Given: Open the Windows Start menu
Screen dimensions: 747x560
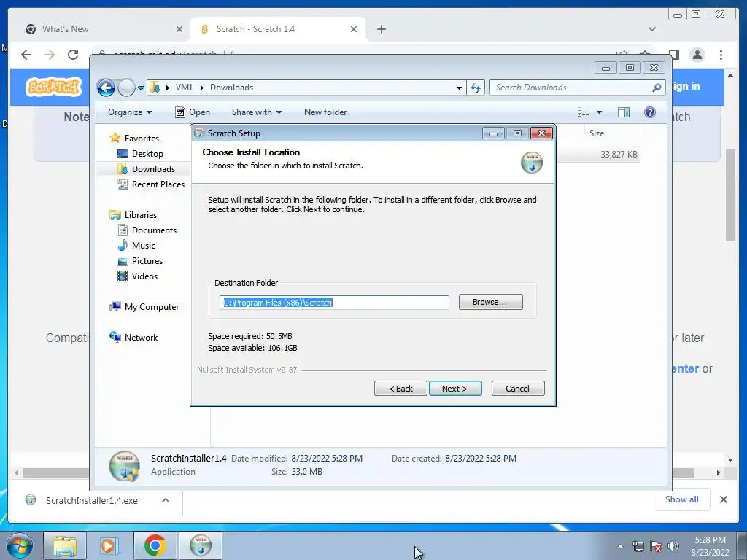Looking at the screenshot, I should (x=20, y=545).
